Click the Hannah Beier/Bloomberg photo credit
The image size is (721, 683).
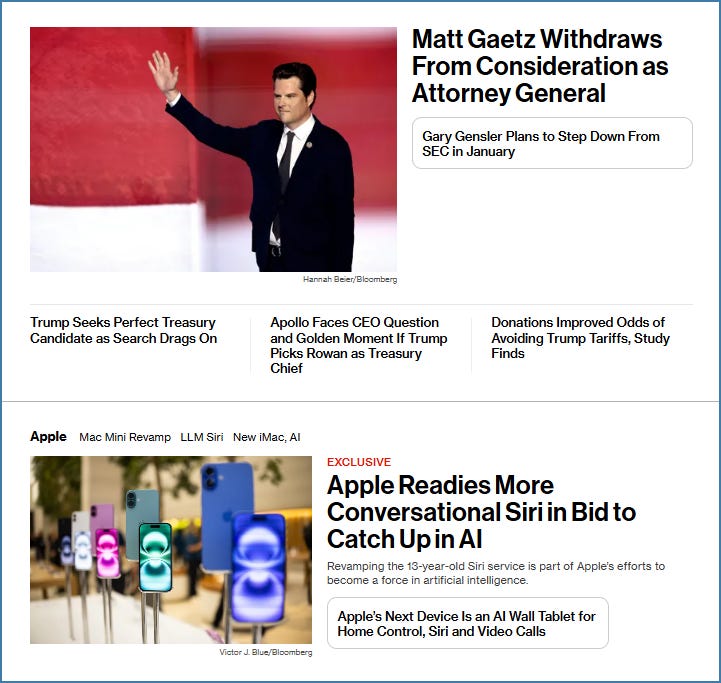point(350,279)
